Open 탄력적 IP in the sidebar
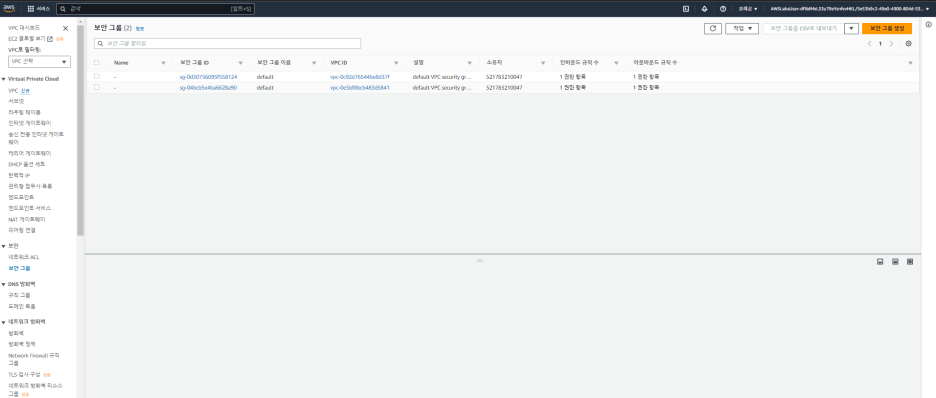 coord(19,175)
